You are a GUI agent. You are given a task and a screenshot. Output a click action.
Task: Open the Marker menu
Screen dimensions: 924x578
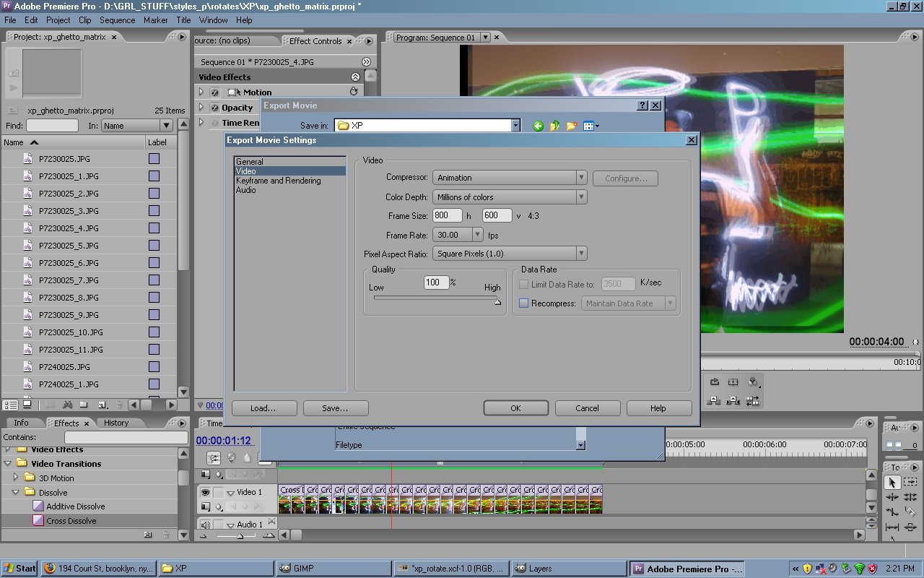pos(155,20)
